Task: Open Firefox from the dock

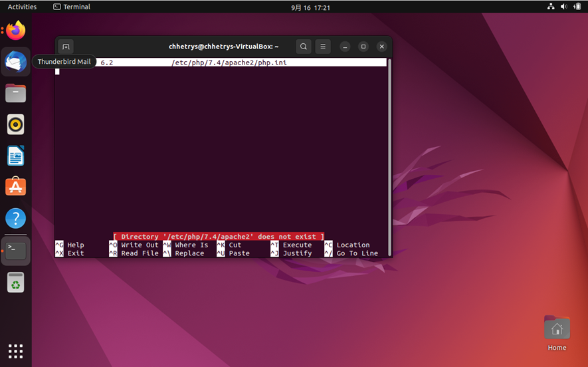Action: [x=15, y=31]
